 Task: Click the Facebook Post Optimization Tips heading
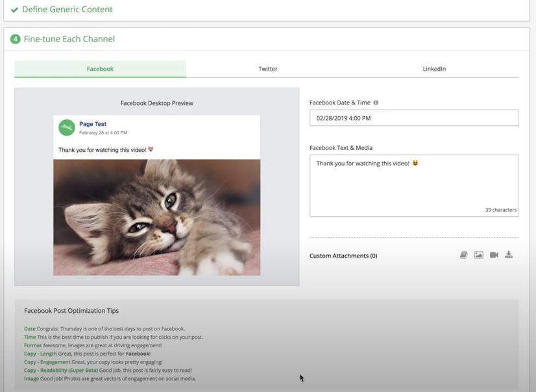tap(71, 311)
